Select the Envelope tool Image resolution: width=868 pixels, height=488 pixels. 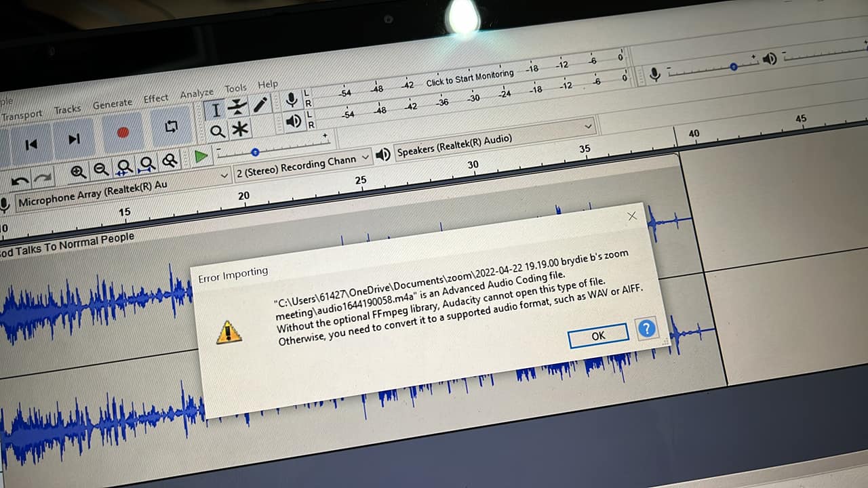(x=237, y=107)
